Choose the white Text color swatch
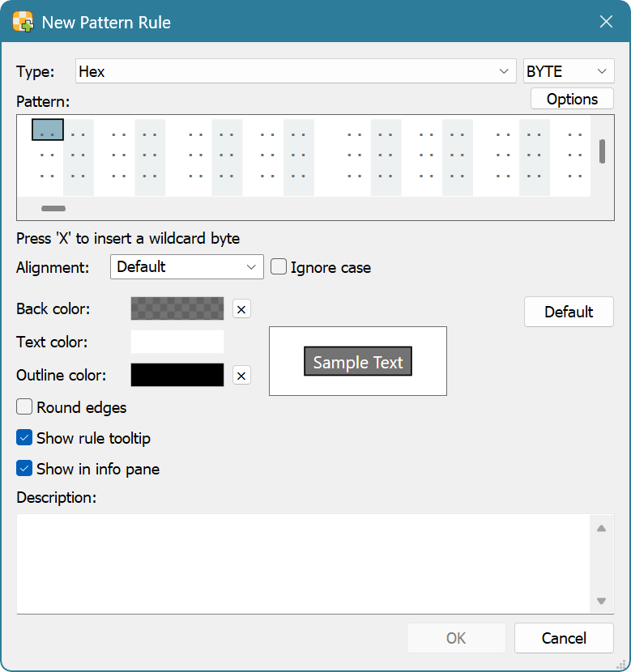This screenshot has height=672, width=631. (x=177, y=342)
